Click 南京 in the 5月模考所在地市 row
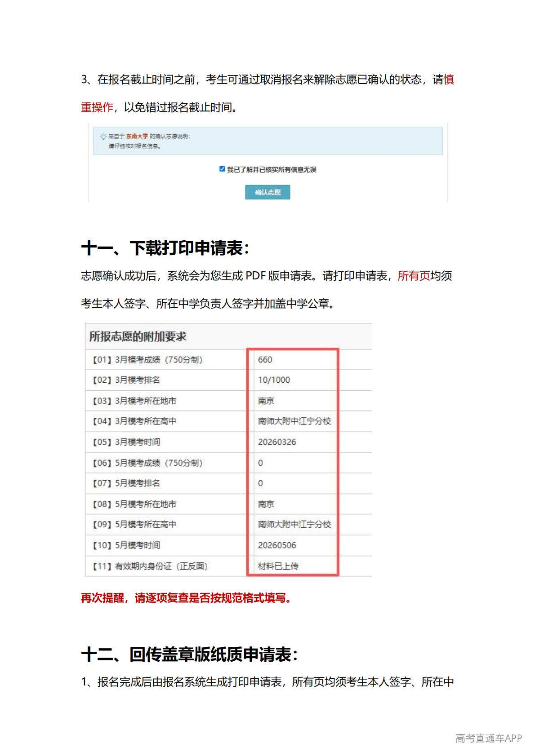 (x=266, y=504)
